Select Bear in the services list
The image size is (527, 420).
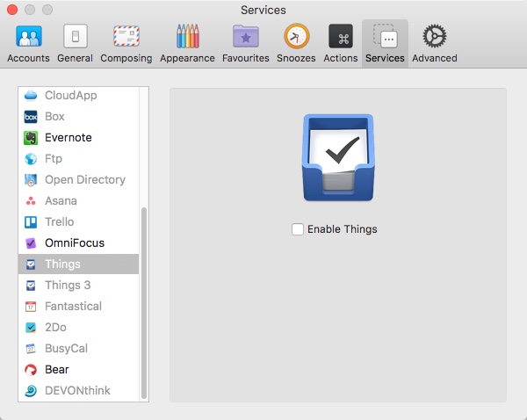pyautogui.click(x=79, y=370)
